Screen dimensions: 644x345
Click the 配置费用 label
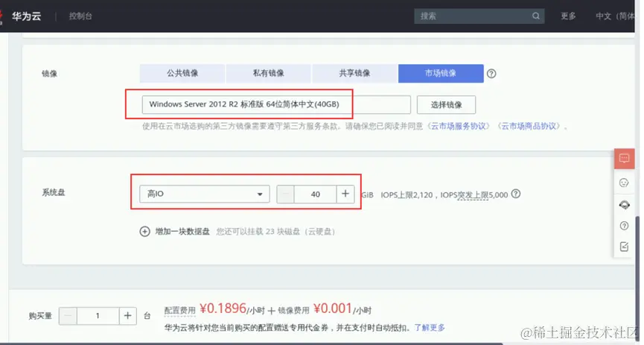(180, 311)
